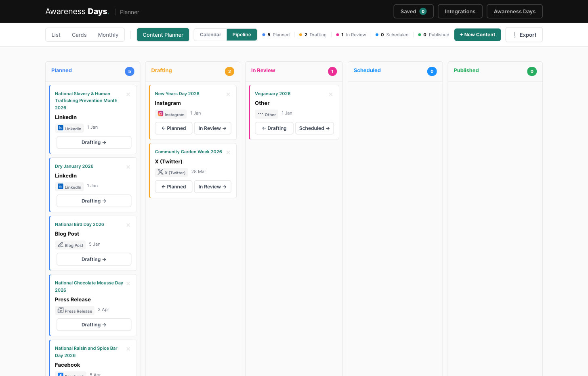Click the '2 Drafting' status counter
The height and width of the screenshot is (376, 588).
tap(313, 35)
